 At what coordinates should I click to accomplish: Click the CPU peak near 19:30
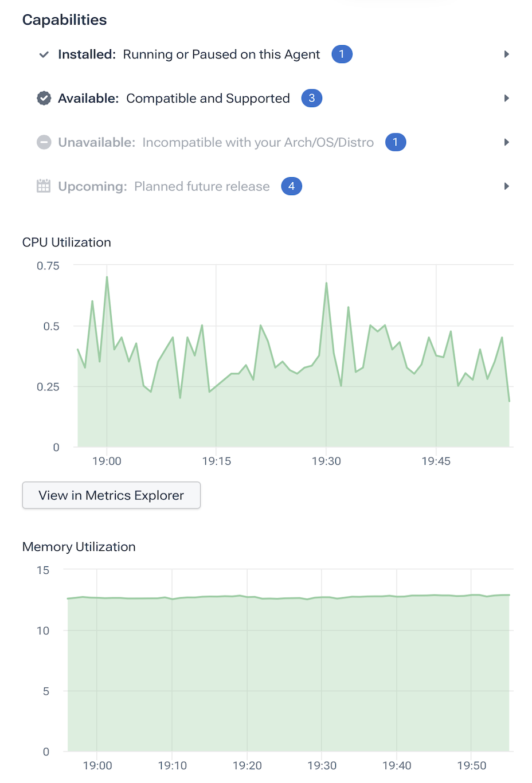326,283
